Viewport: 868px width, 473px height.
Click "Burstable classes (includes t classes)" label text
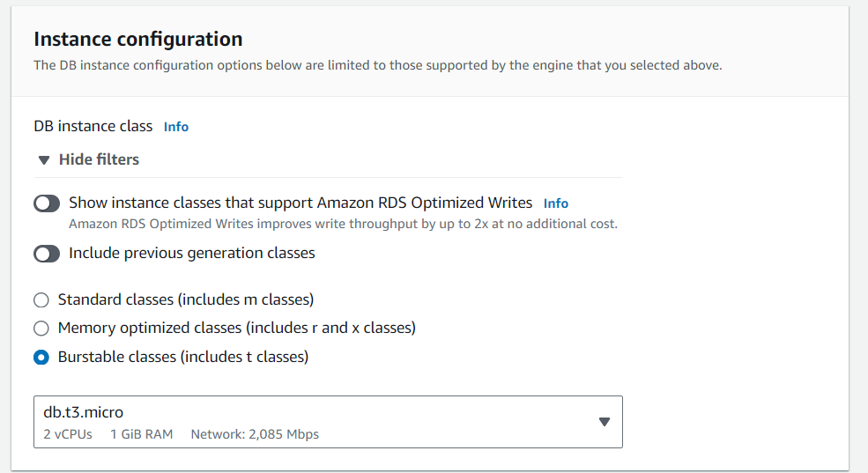183,357
